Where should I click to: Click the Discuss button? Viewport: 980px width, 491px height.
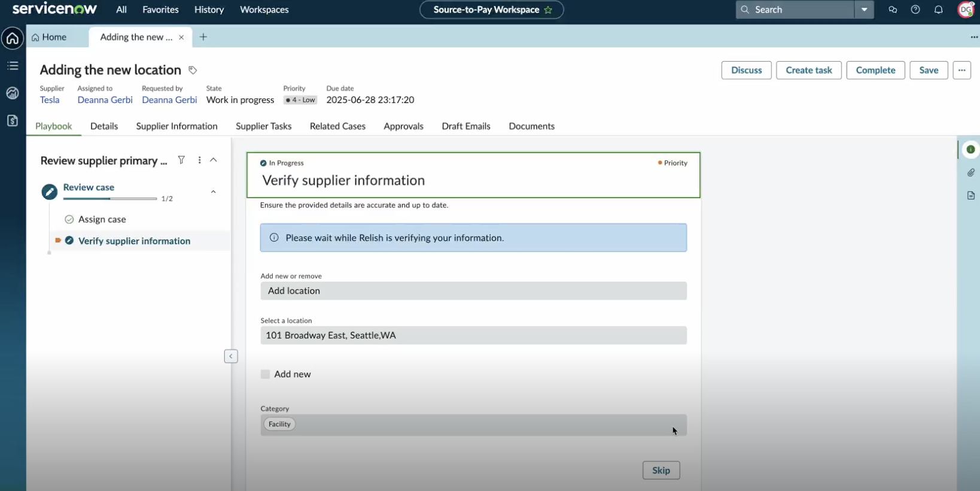click(746, 70)
